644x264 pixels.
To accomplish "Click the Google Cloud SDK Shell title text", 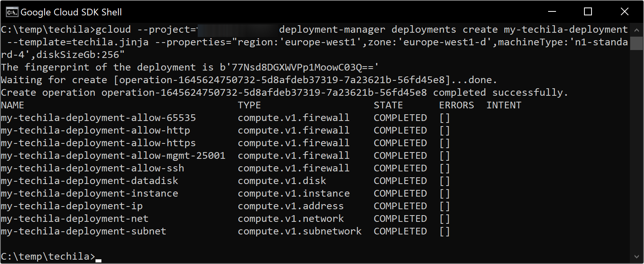I will click(71, 12).
